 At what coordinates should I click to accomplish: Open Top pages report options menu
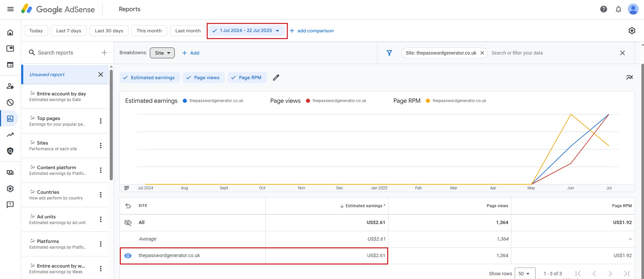(101, 121)
